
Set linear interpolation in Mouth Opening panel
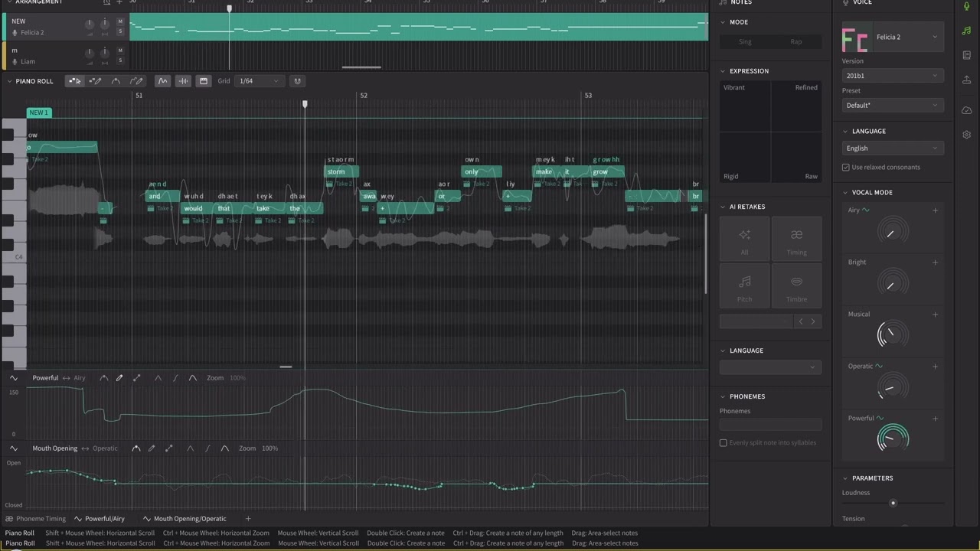tap(191, 448)
